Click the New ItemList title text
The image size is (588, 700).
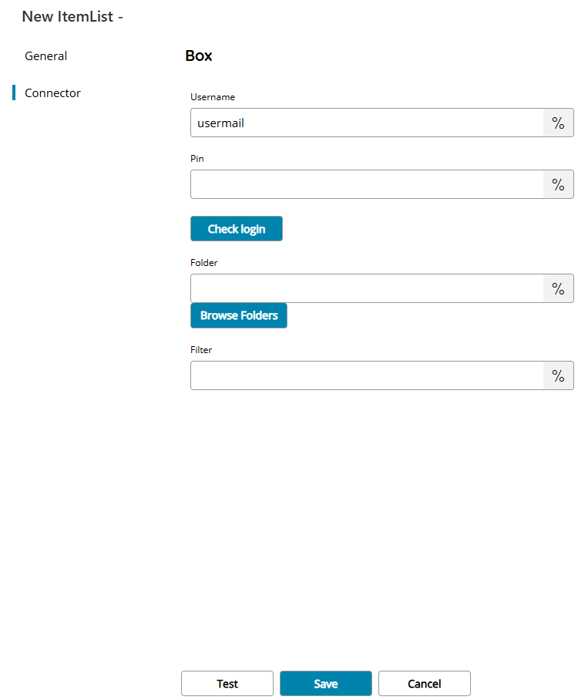[72, 16]
